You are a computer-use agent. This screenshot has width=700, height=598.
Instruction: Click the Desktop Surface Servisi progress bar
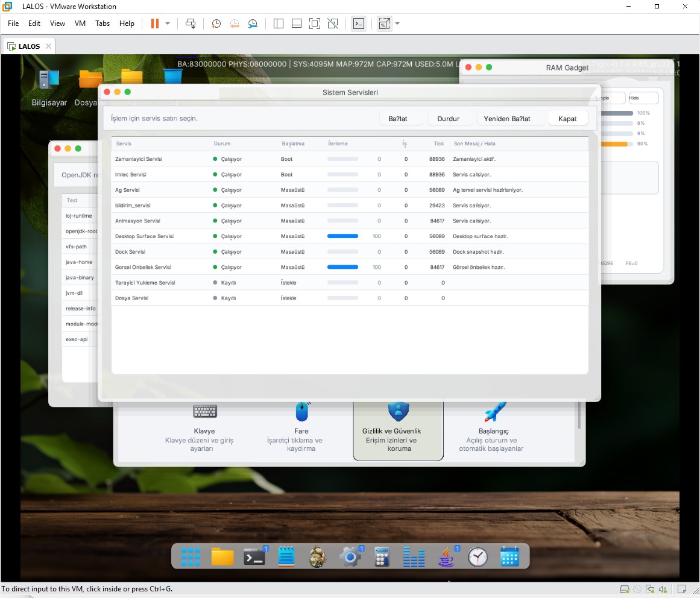[x=343, y=236]
